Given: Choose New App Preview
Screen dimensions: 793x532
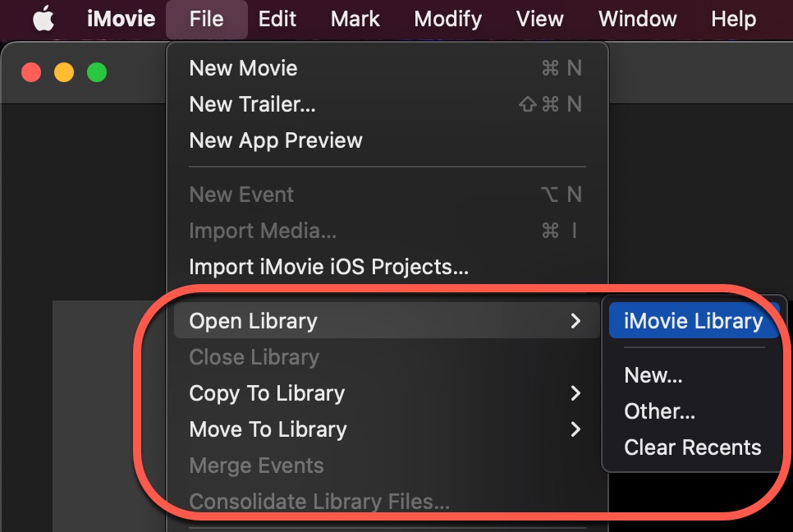Looking at the screenshot, I should click(x=276, y=140).
